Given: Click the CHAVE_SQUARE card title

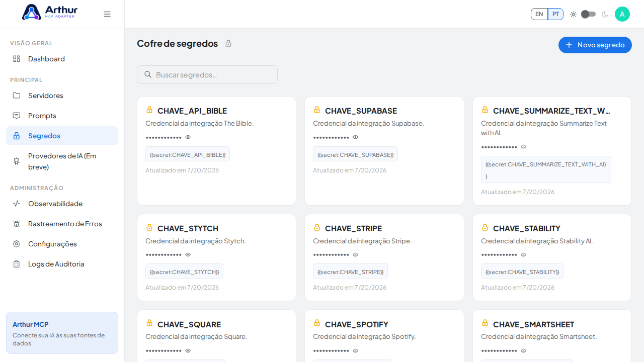Looking at the screenshot, I should [x=189, y=324].
